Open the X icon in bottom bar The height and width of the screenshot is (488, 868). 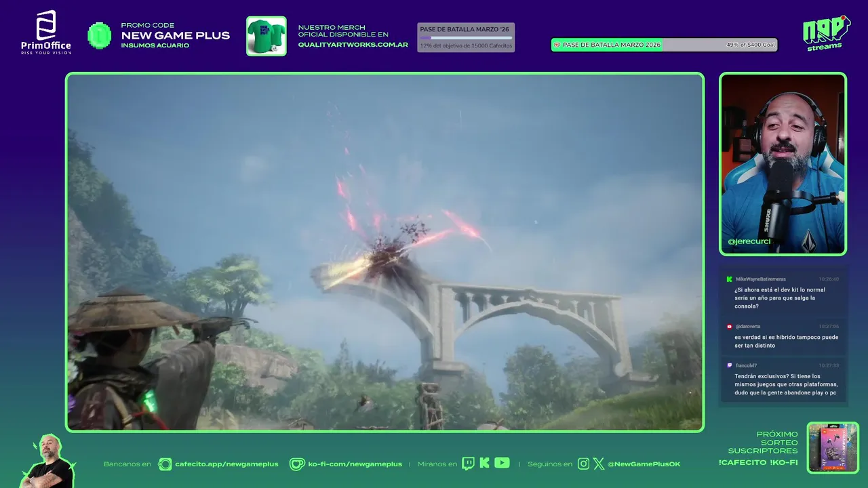pos(599,464)
